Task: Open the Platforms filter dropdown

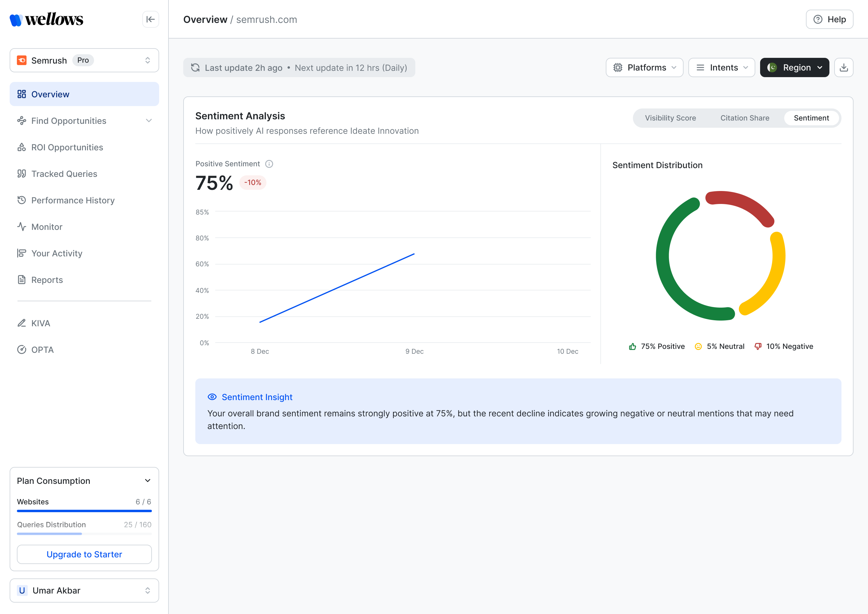Action: point(644,68)
